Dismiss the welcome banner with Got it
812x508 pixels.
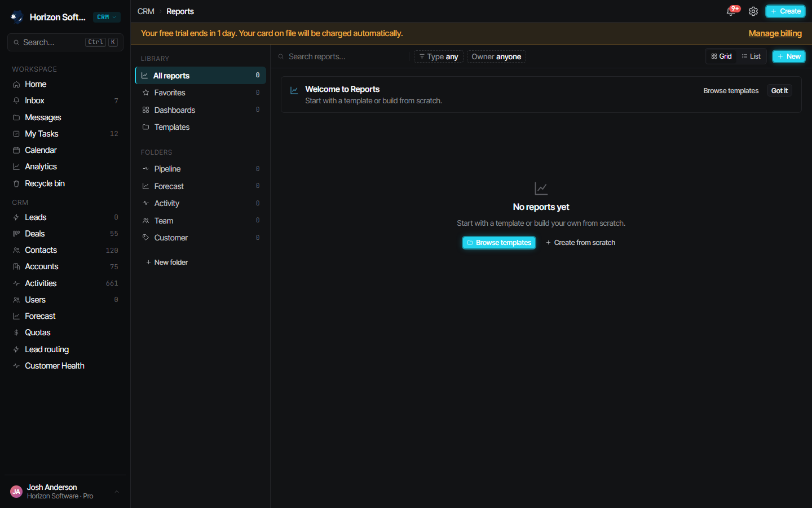click(779, 91)
